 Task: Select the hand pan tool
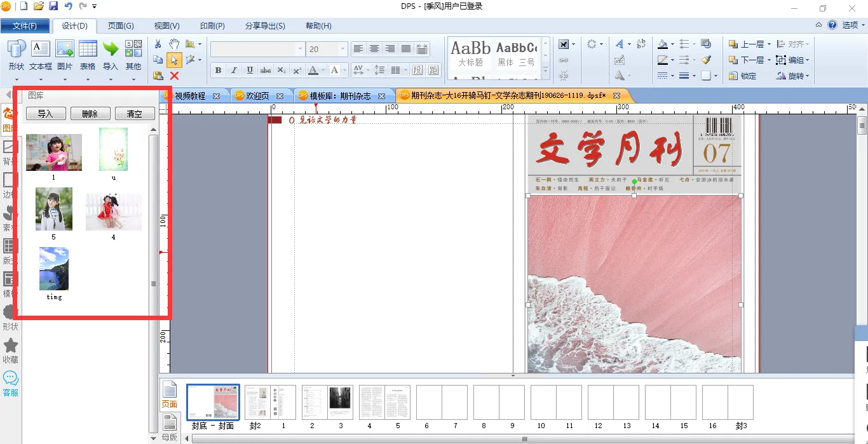coord(174,44)
